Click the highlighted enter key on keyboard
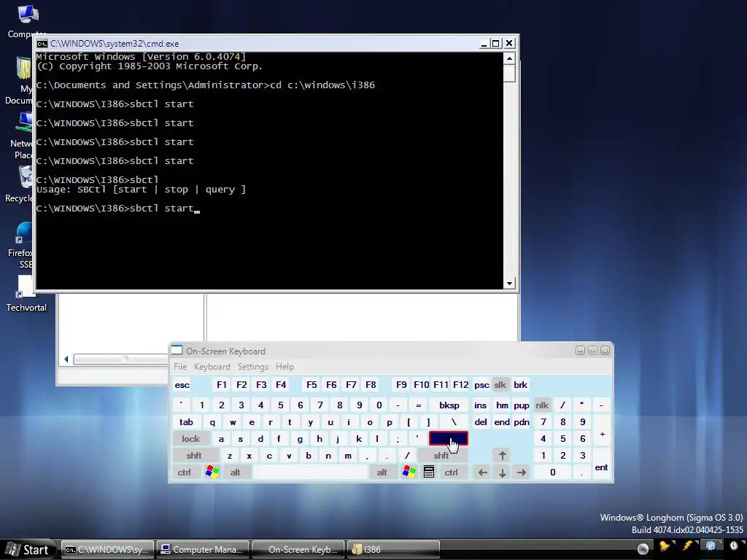The width and height of the screenshot is (747, 560). (449, 439)
